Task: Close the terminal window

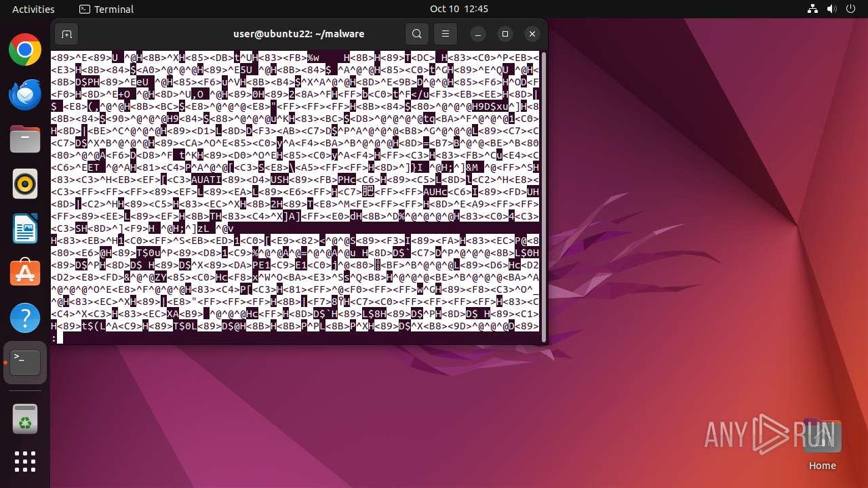Action: tap(532, 34)
